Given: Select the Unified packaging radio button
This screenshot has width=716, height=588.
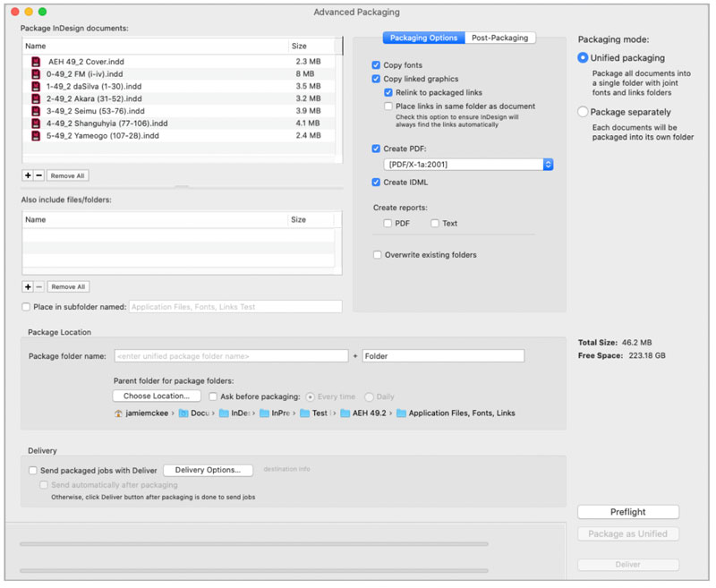Looking at the screenshot, I should pyautogui.click(x=583, y=58).
